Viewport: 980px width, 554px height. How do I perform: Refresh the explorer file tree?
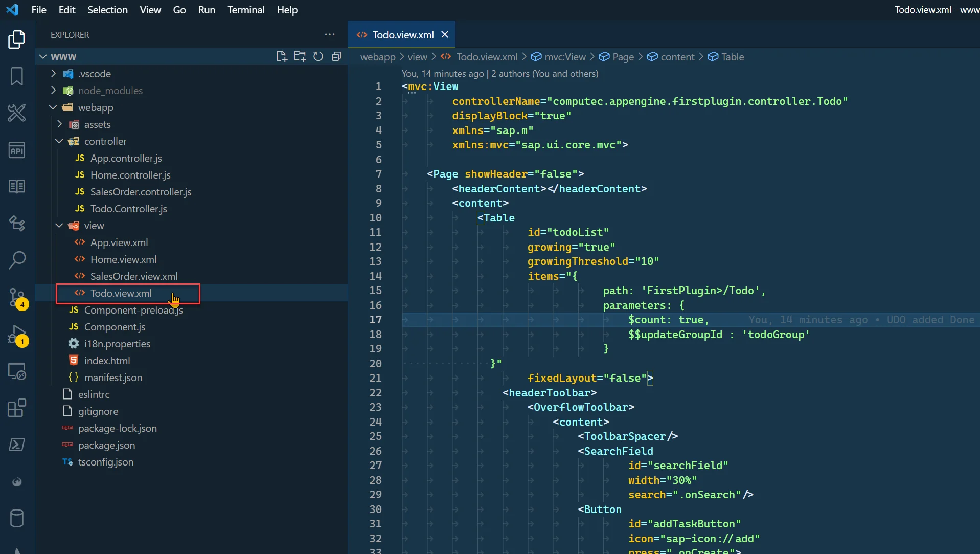point(318,56)
